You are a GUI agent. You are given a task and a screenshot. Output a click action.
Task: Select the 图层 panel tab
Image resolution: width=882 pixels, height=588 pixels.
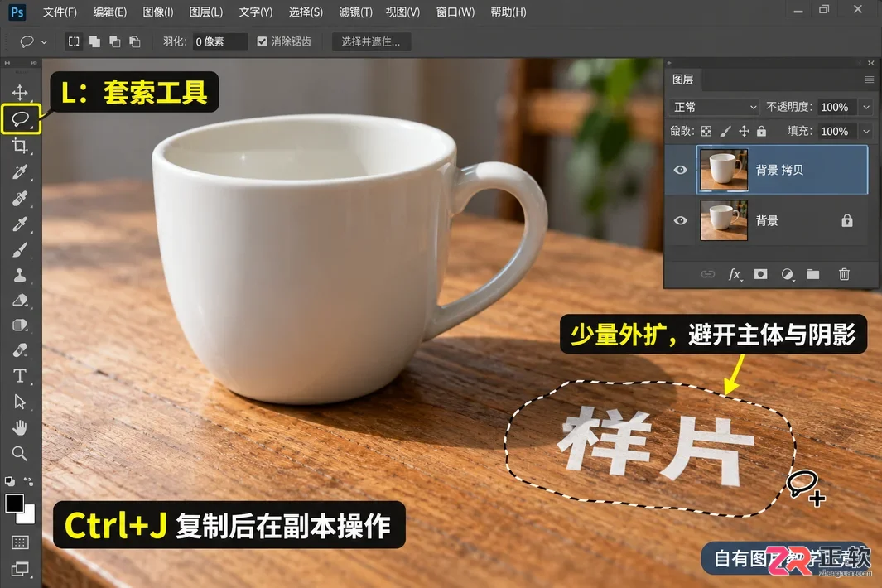[683, 80]
